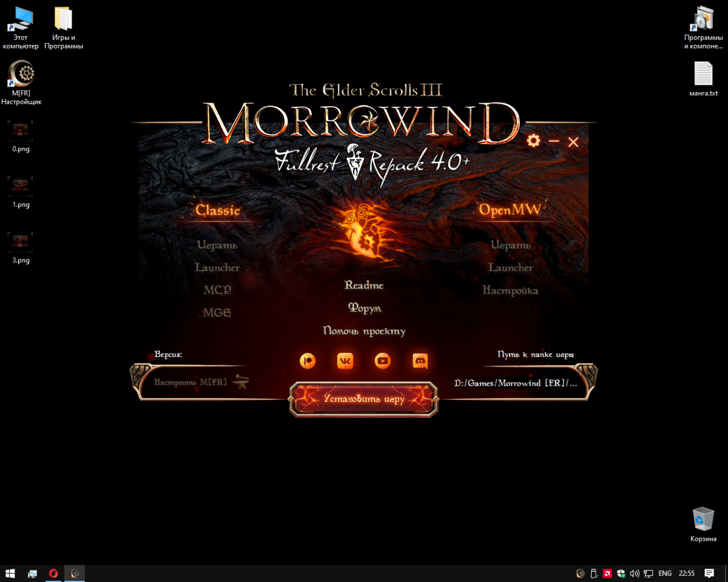
Task: Open the Discord server icon
Action: 420,361
